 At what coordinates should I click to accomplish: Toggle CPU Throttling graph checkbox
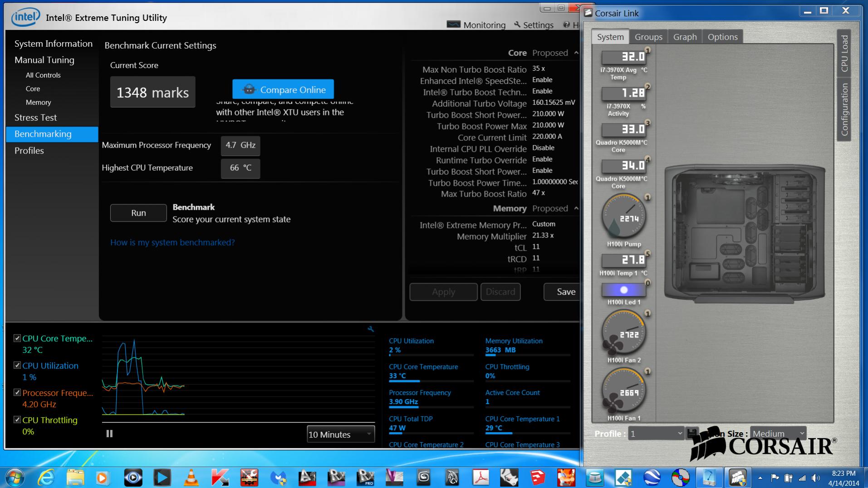(x=17, y=420)
